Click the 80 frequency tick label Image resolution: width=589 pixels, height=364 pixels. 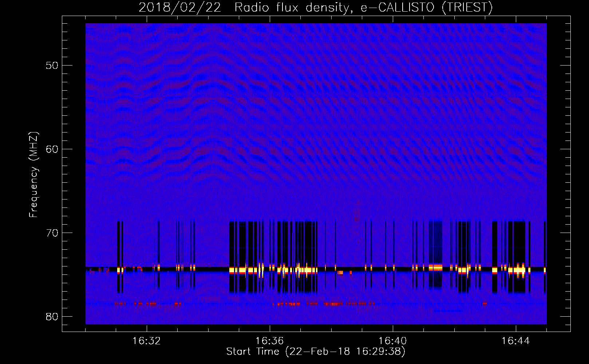[52, 317]
